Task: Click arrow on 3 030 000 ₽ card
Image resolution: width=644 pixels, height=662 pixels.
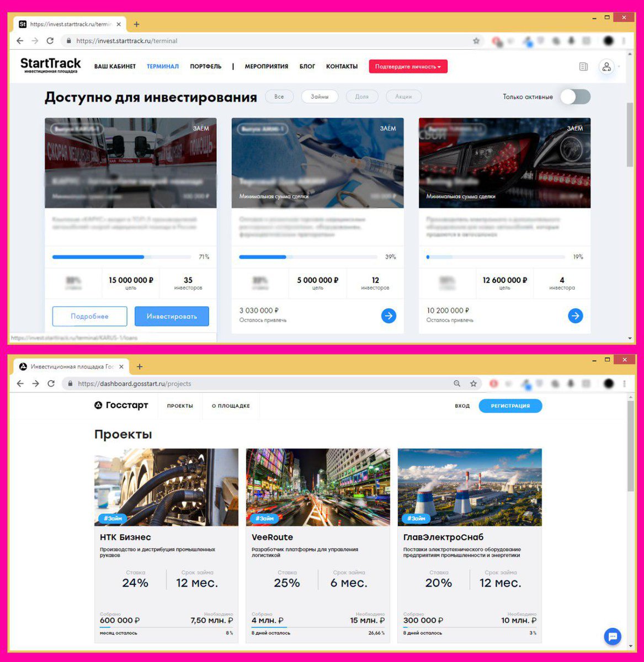Action: coord(388,316)
